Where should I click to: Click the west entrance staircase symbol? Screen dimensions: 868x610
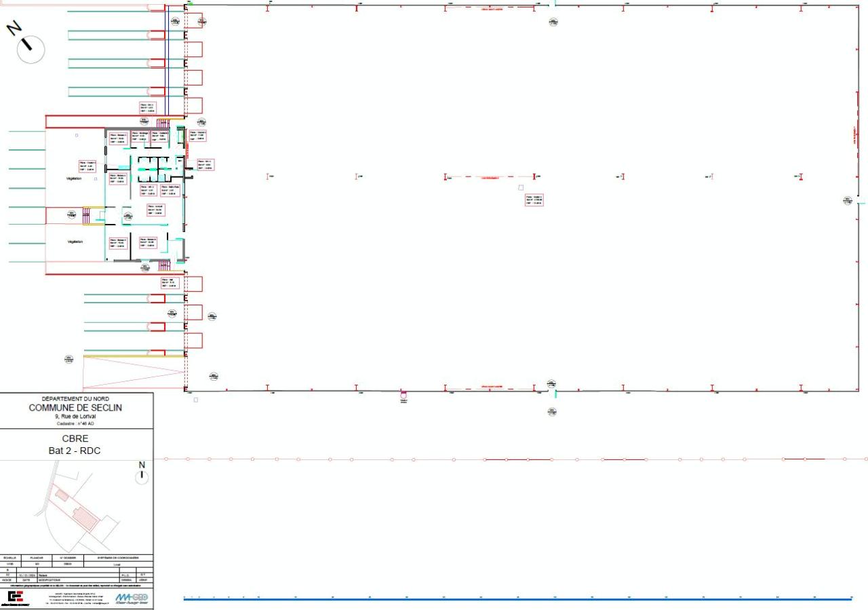coord(86,215)
